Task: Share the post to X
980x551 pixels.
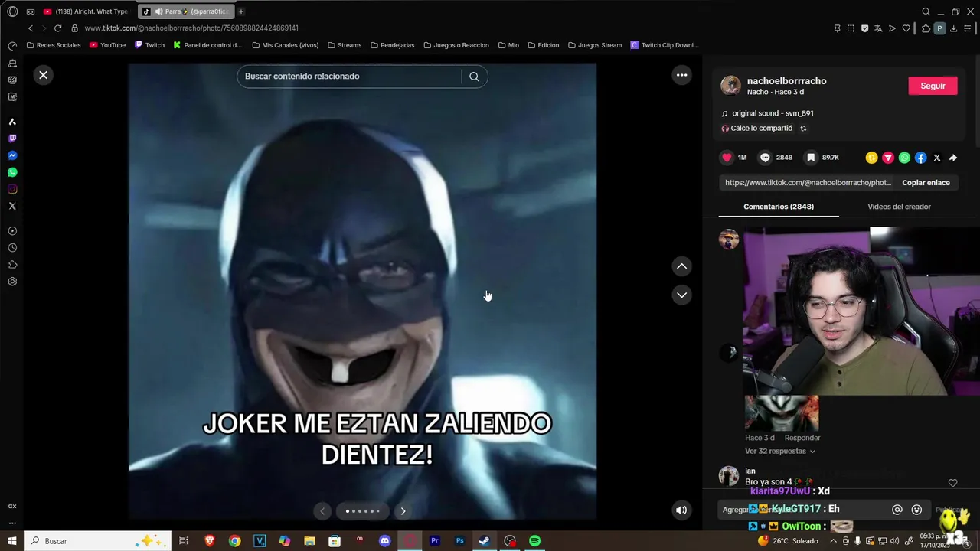Action: (937, 158)
